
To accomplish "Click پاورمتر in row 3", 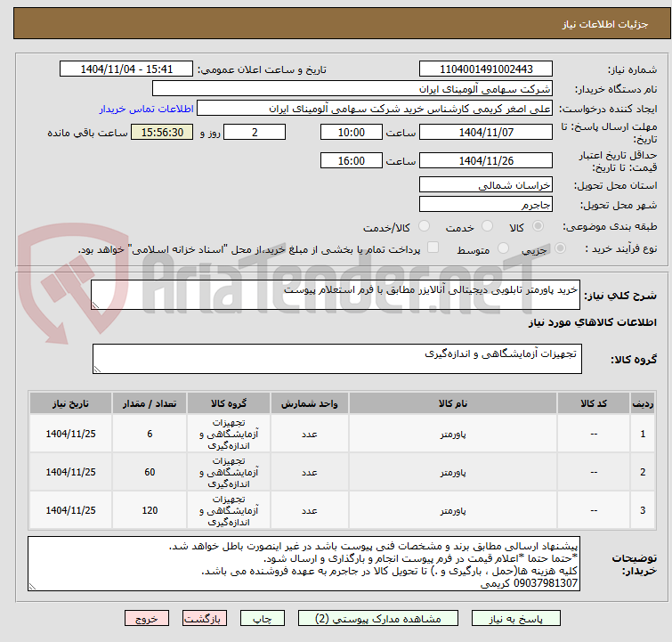I will click(x=453, y=510).
